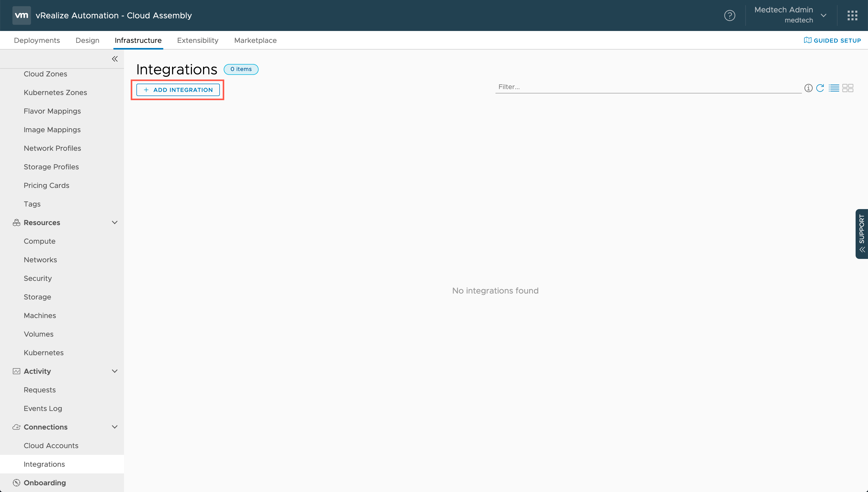Collapse the Resources section
The width and height of the screenshot is (868, 492).
[x=115, y=222]
